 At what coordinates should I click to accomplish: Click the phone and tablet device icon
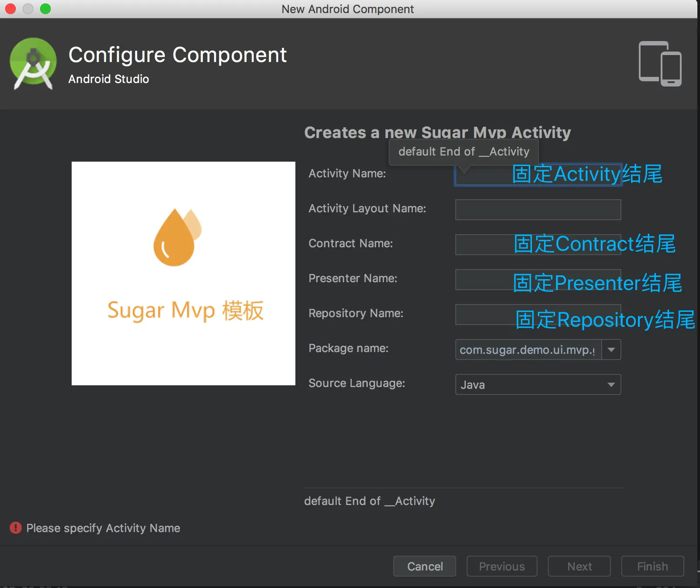click(660, 64)
